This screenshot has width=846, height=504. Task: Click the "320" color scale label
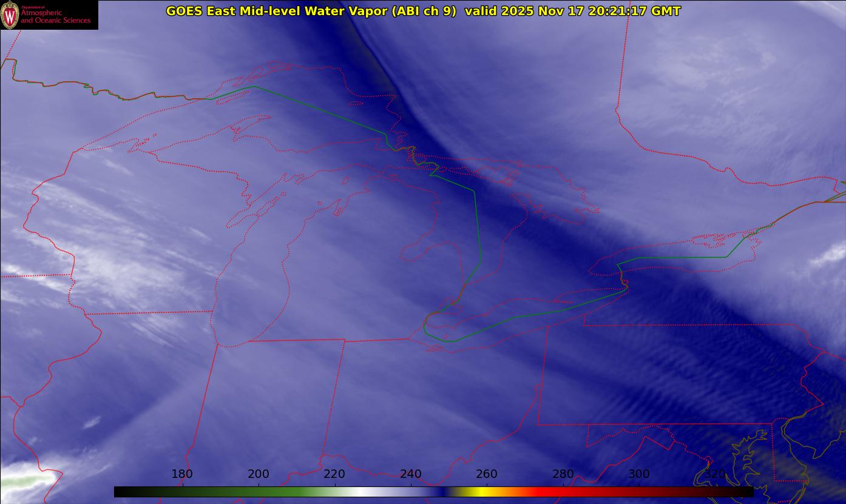pos(715,474)
